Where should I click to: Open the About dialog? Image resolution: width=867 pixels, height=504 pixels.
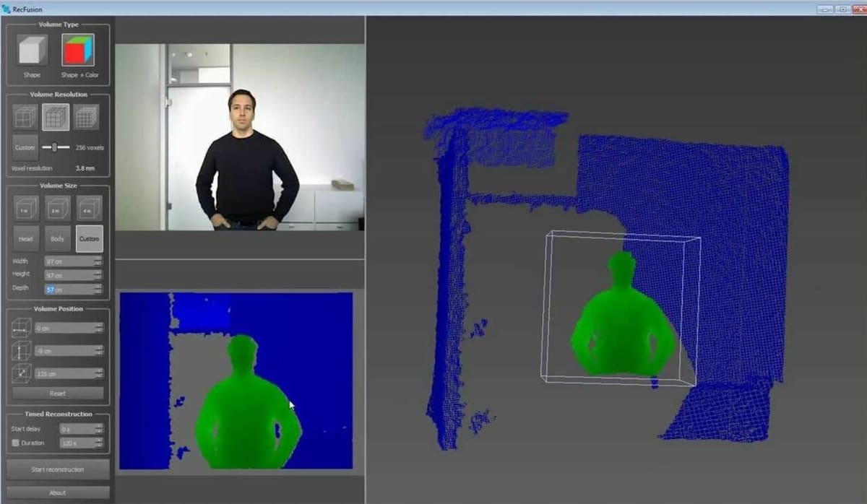(58, 492)
